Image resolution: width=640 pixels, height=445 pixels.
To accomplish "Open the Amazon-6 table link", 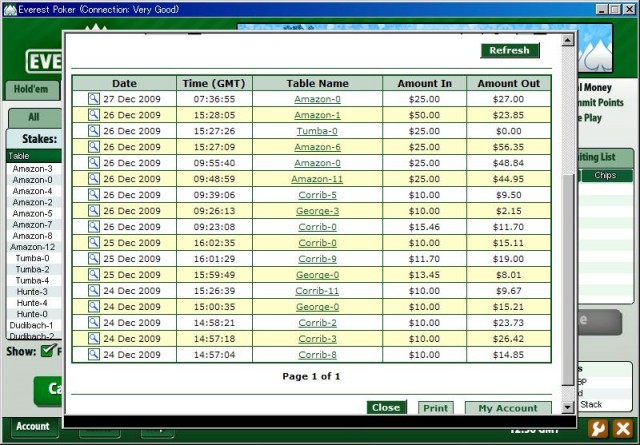I will (318, 147).
